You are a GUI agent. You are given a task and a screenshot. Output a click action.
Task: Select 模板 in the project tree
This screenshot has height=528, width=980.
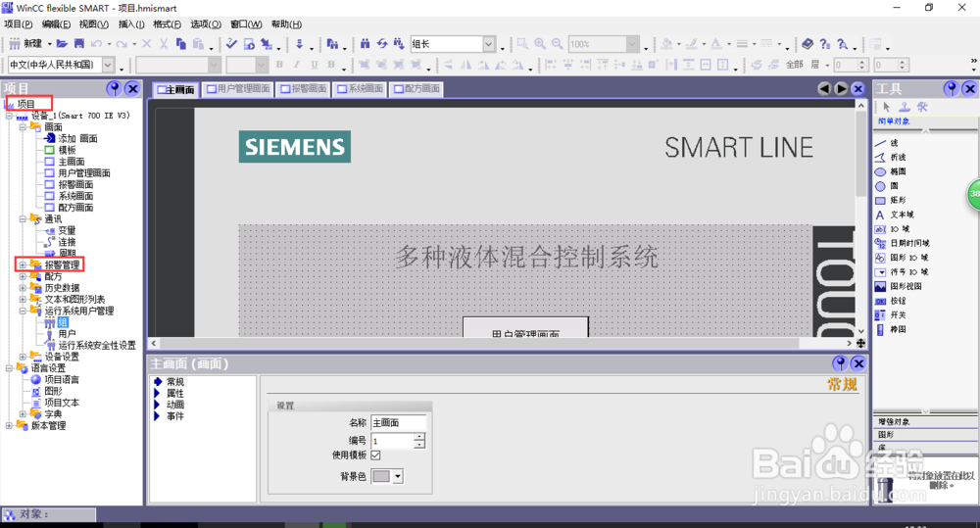tap(67, 150)
